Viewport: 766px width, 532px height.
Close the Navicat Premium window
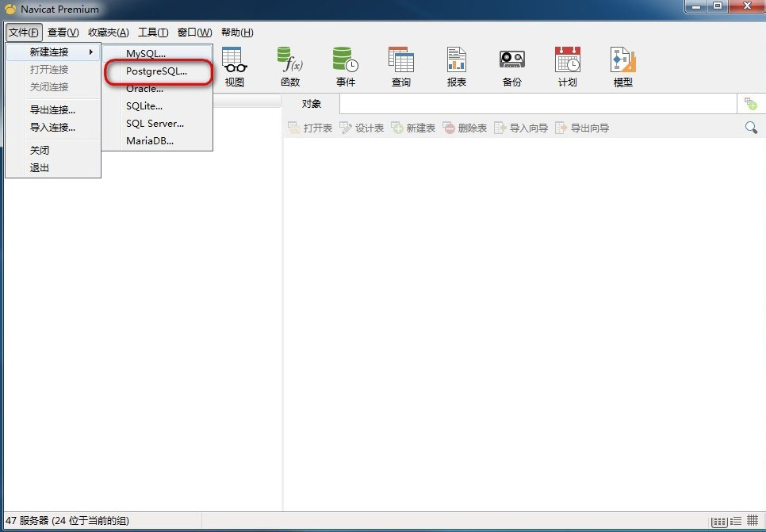pyautogui.click(x=747, y=6)
